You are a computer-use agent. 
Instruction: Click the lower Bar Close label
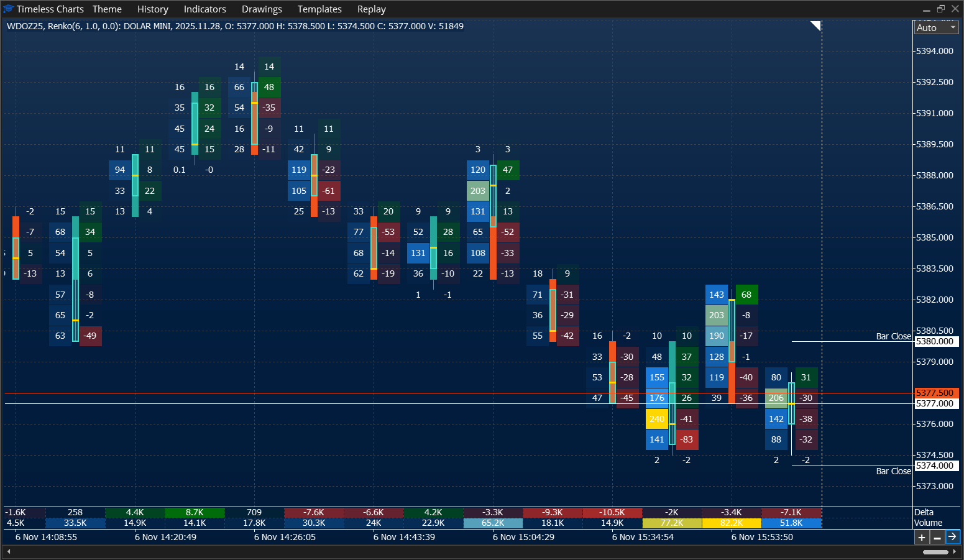(893, 471)
